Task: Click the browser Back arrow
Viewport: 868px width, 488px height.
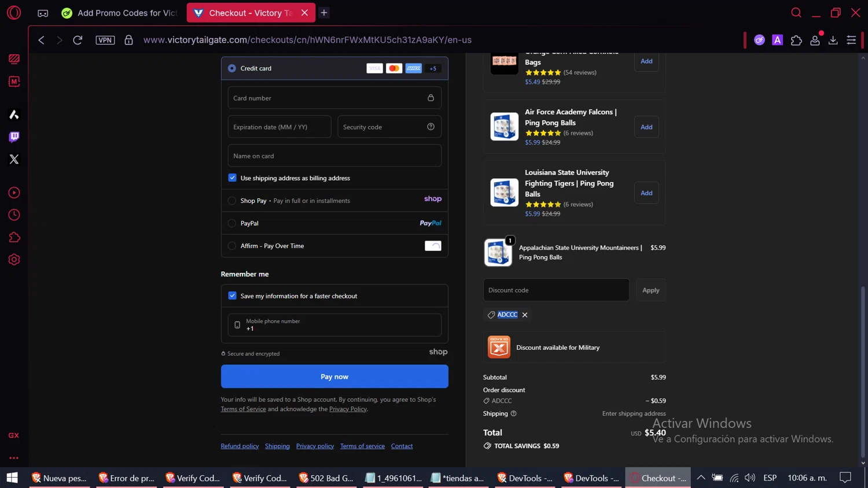Action: (x=41, y=40)
